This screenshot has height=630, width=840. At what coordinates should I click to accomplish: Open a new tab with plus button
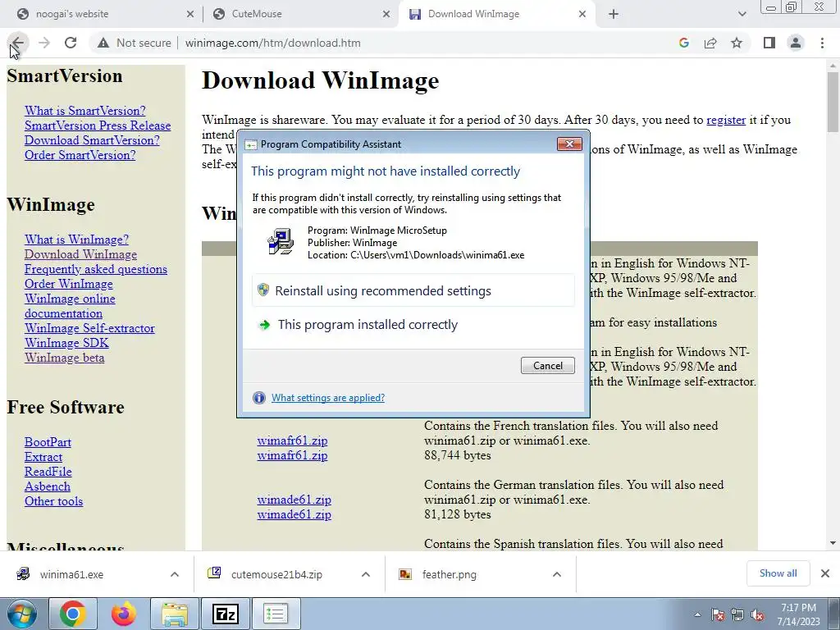tap(614, 15)
